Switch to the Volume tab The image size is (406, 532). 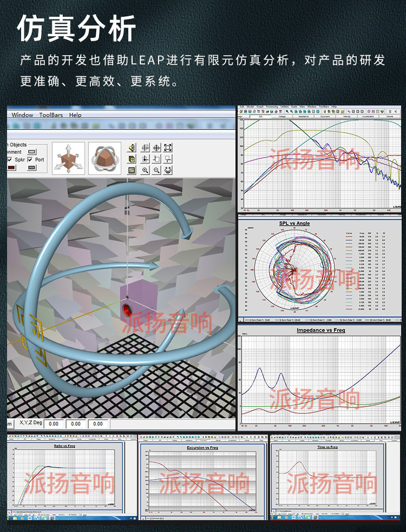pos(390,116)
